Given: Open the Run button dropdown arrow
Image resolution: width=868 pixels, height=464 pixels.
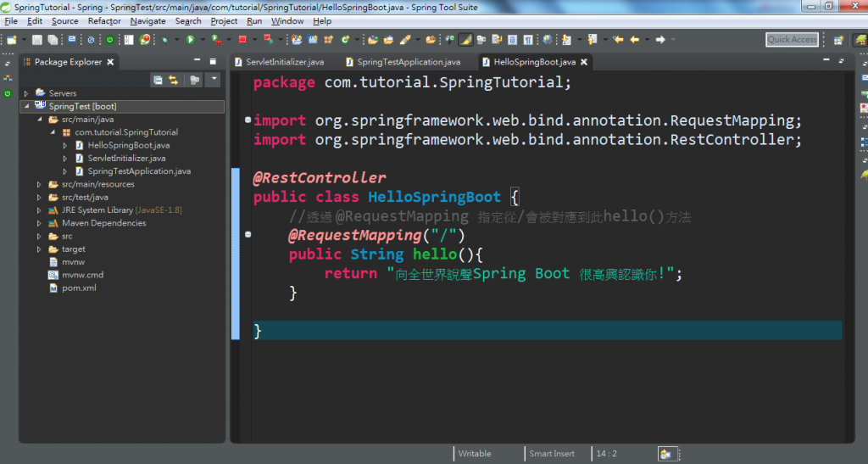Looking at the screenshot, I should [203, 40].
